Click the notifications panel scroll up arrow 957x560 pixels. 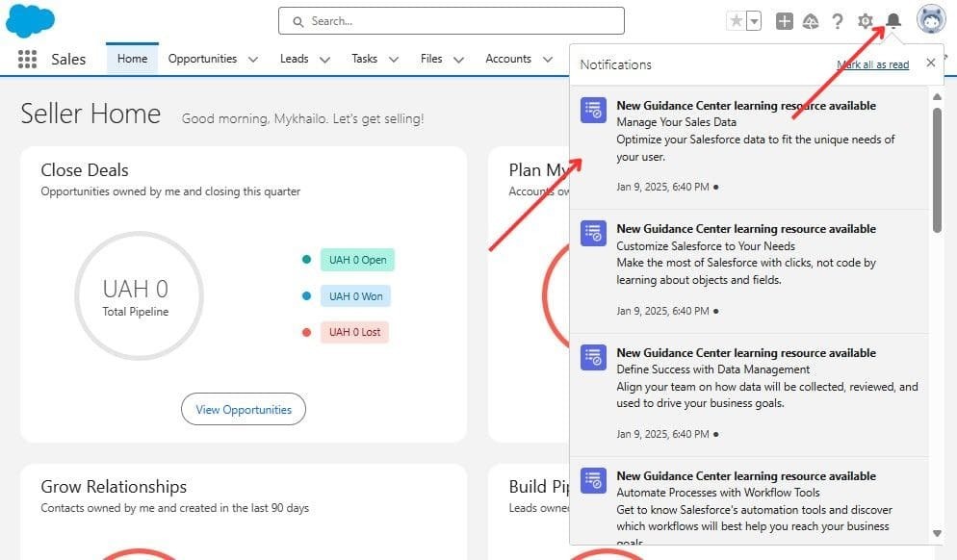tap(937, 96)
